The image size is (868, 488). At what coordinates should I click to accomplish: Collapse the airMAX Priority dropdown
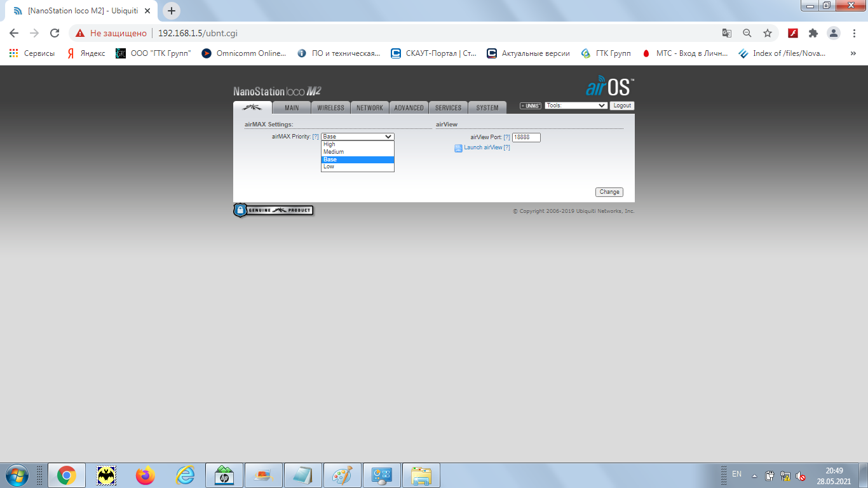357,137
